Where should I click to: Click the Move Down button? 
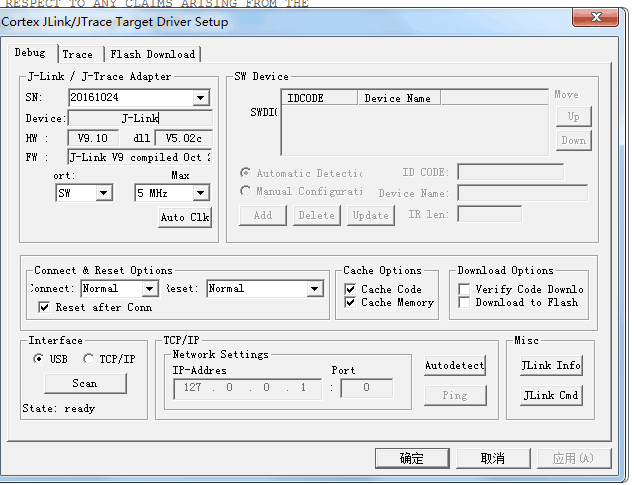[574, 140]
